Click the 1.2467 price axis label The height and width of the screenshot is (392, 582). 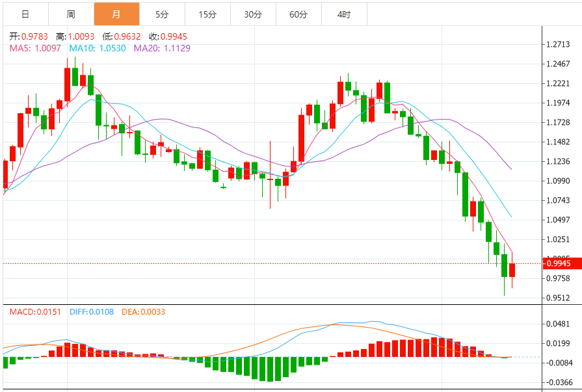pyautogui.click(x=558, y=64)
